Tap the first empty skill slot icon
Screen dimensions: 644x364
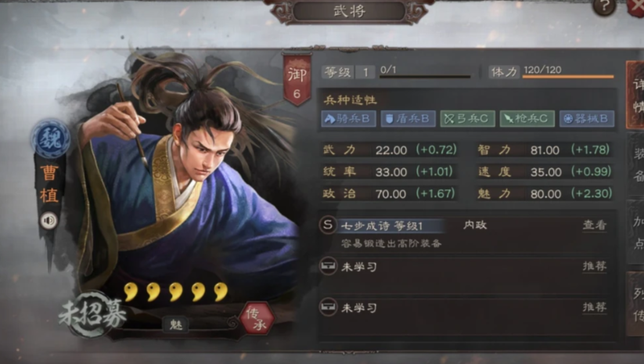coord(328,266)
